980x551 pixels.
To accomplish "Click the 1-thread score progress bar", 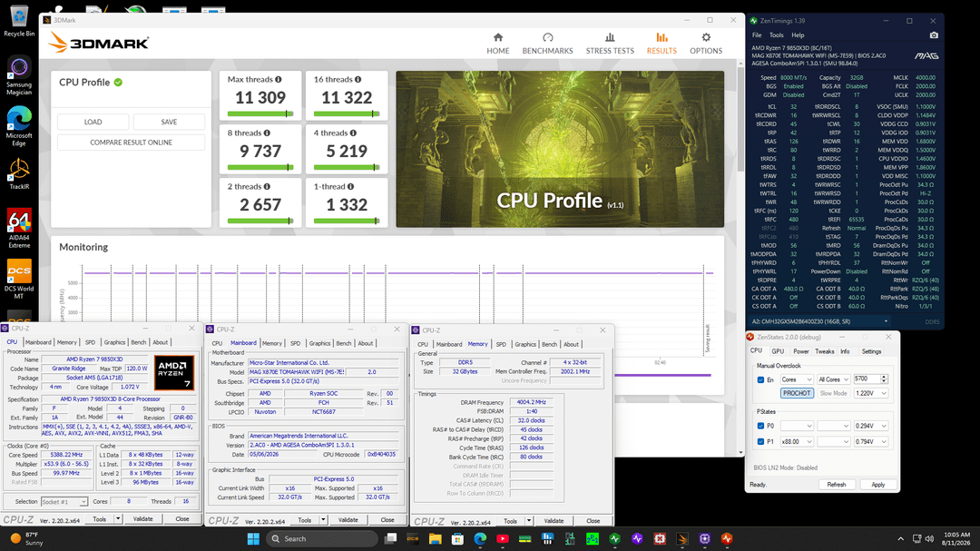I will [x=347, y=221].
